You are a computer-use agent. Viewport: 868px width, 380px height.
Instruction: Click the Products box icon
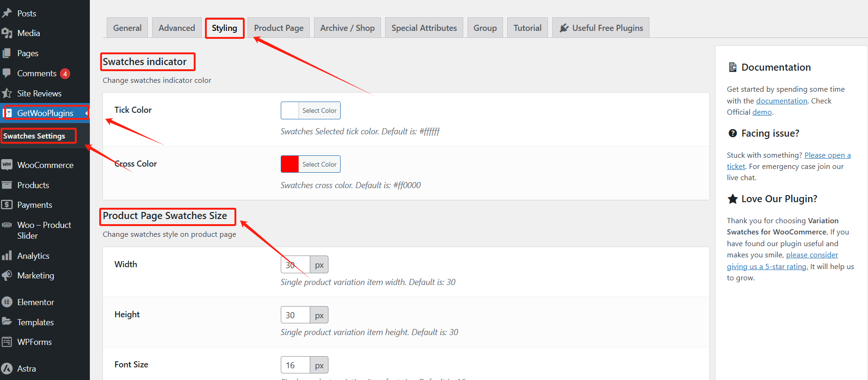click(x=7, y=185)
